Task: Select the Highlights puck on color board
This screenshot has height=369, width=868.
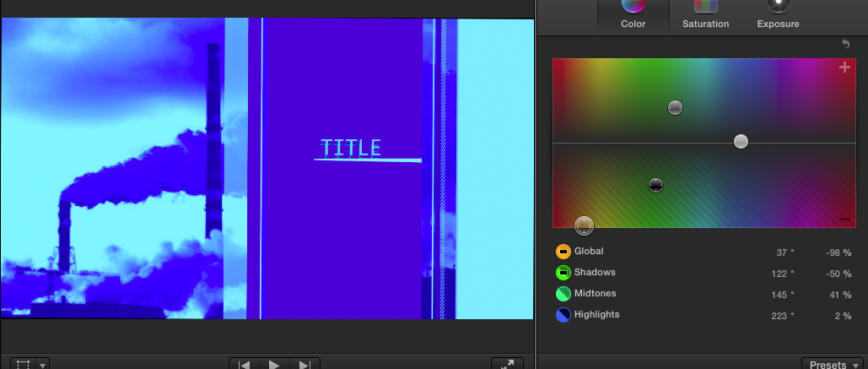Action: tap(741, 142)
